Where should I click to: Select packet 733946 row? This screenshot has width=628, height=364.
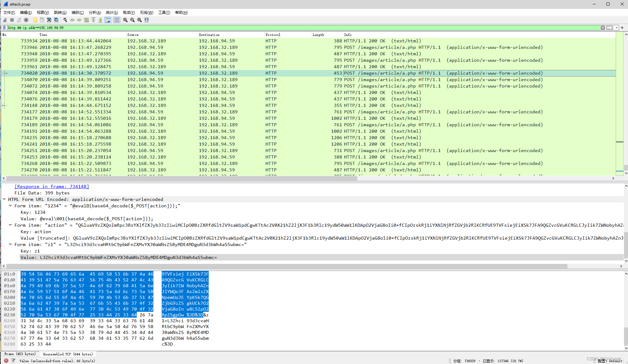[309, 47]
